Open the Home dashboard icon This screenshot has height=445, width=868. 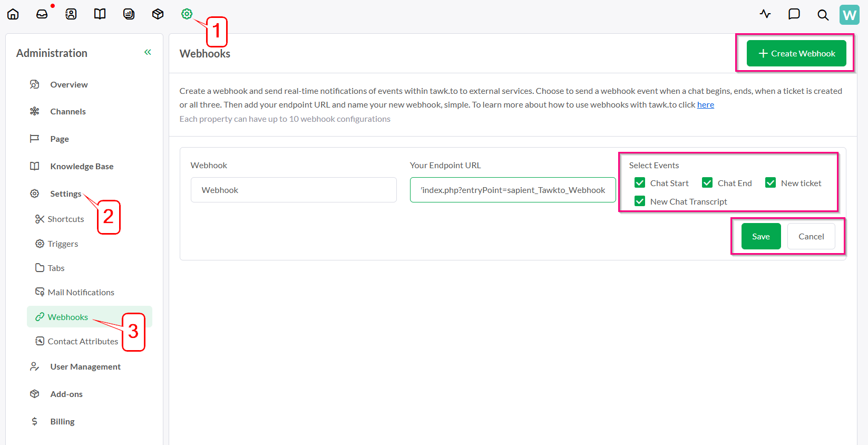pyautogui.click(x=13, y=14)
